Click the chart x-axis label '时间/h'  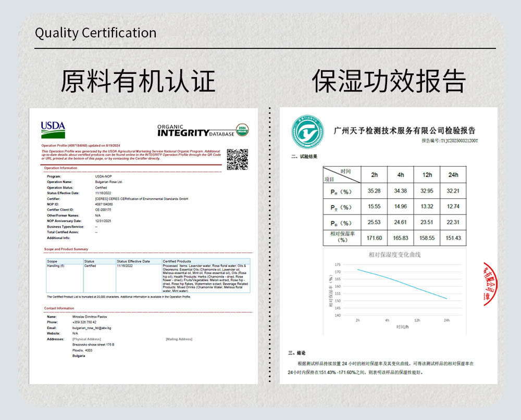coord(402,327)
